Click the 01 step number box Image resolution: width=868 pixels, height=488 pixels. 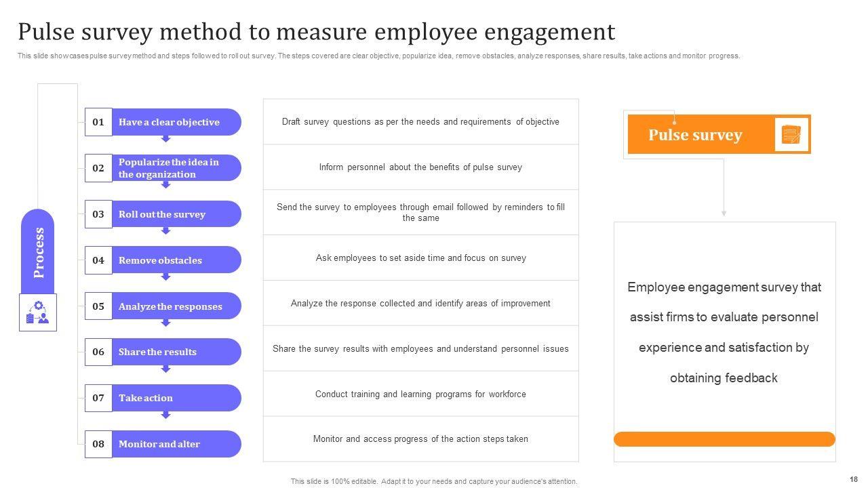point(98,122)
